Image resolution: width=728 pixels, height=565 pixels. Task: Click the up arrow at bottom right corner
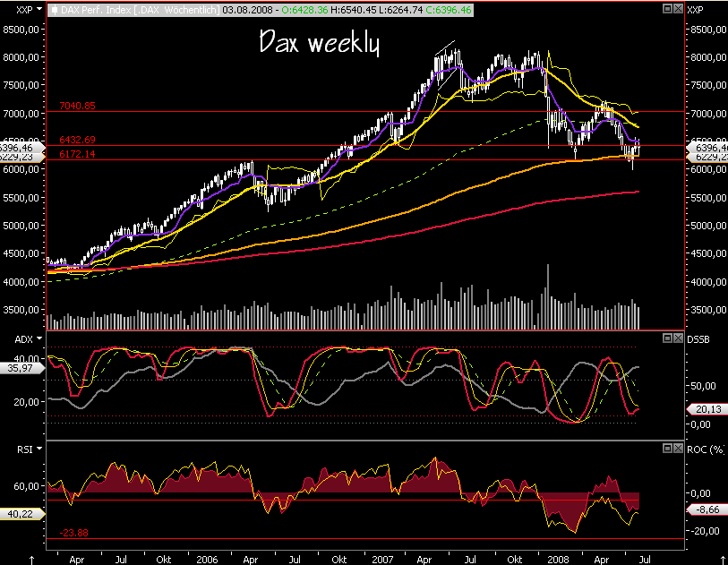click(x=723, y=561)
